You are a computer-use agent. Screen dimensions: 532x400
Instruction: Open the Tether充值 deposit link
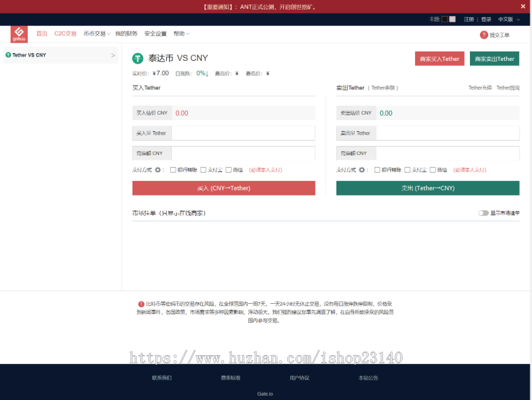(x=480, y=88)
